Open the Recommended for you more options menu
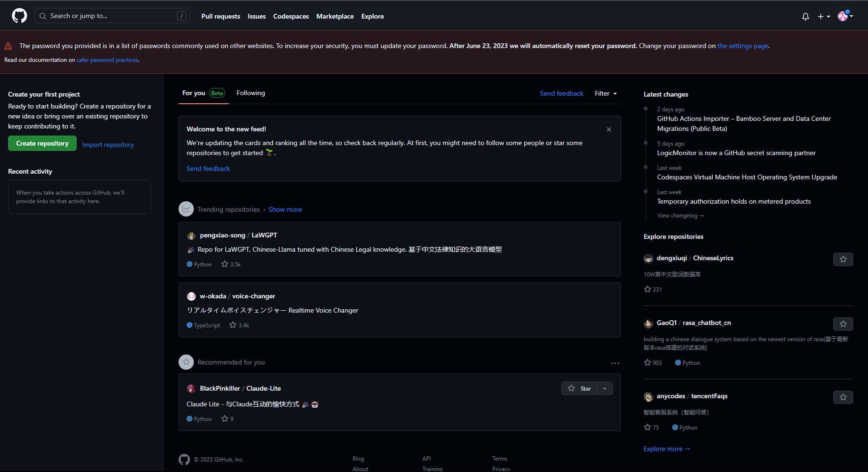868x472 pixels. 615,363
